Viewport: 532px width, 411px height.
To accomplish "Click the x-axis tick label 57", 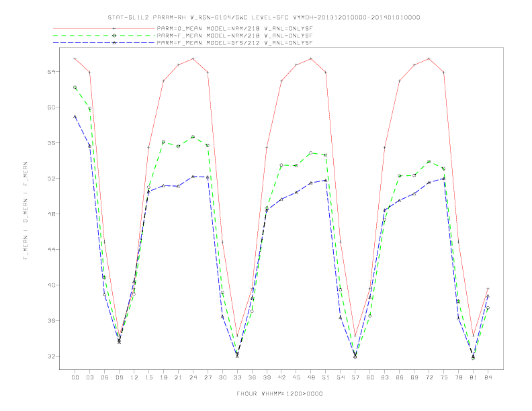I will (355, 377).
